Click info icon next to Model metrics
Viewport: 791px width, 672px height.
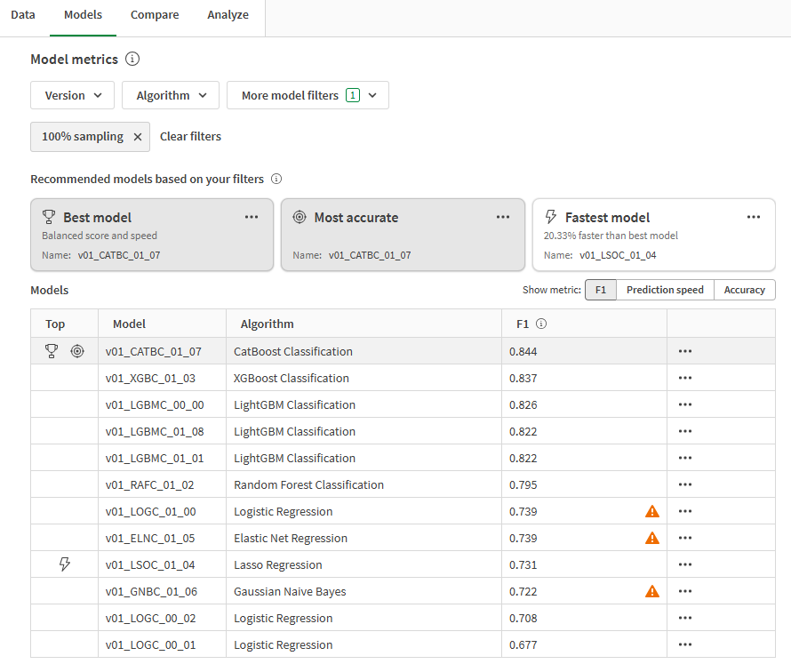[x=132, y=59]
